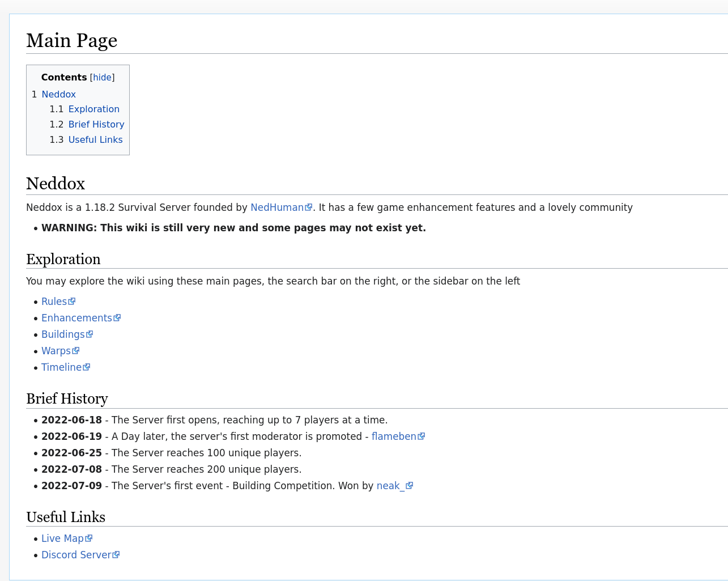The image size is (728, 581).
Task: Click external link icon beside Enhancements
Action: click(117, 318)
